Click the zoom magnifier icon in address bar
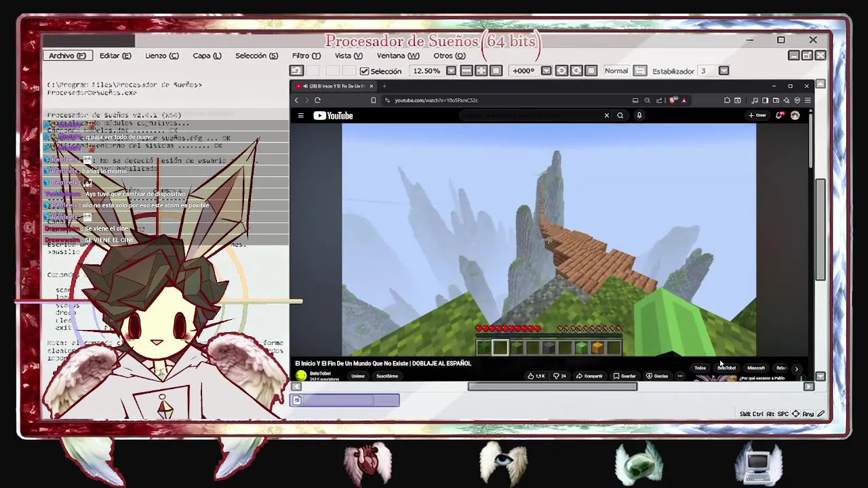Viewport: 868px width, 488px height. pos(647,100)
